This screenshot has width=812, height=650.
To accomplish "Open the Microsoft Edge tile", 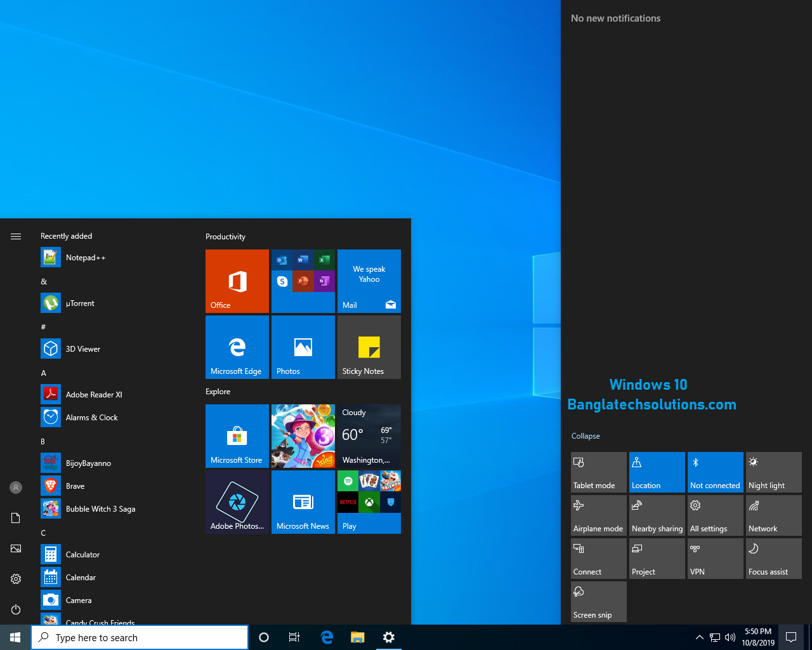I will [237, 347].
